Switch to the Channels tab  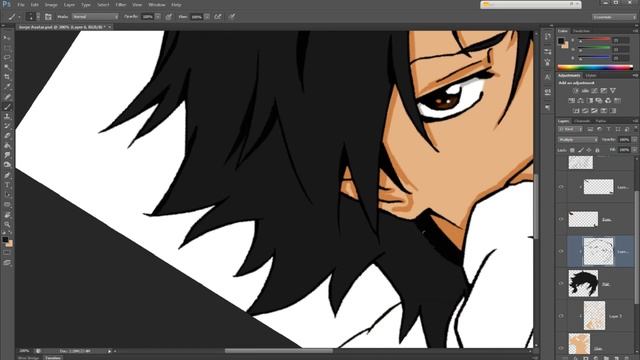[582, 121]
